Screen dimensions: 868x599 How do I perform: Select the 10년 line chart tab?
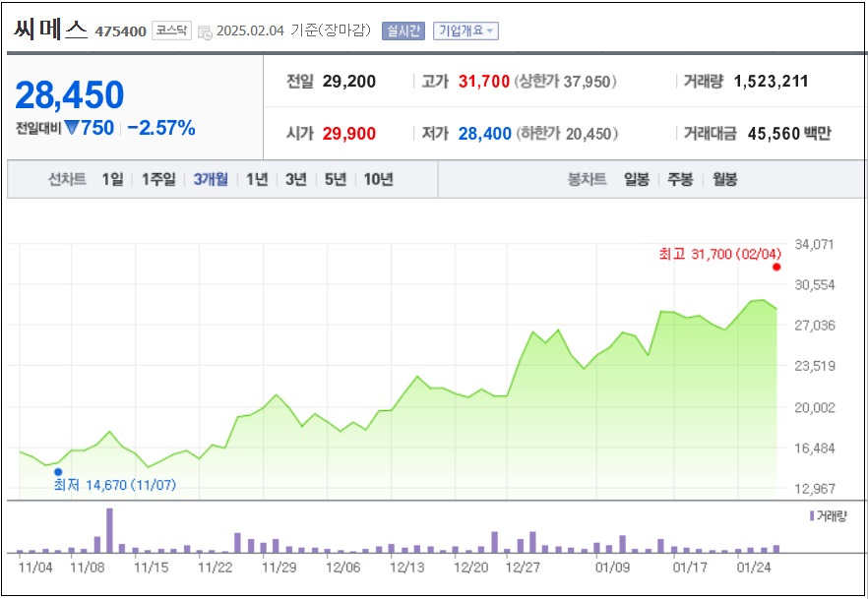point(378,179)
